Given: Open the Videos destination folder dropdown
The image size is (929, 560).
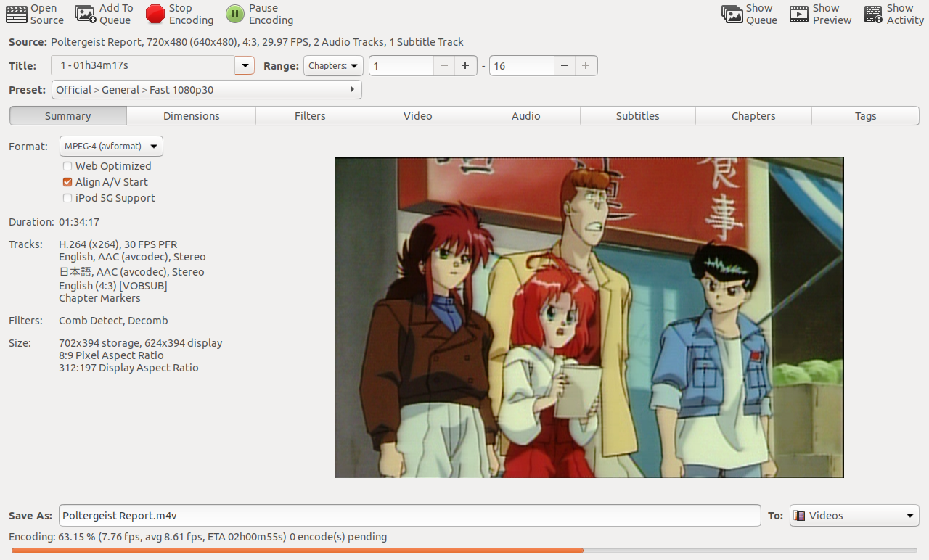Looking at the screenshot, I should 854,516.
